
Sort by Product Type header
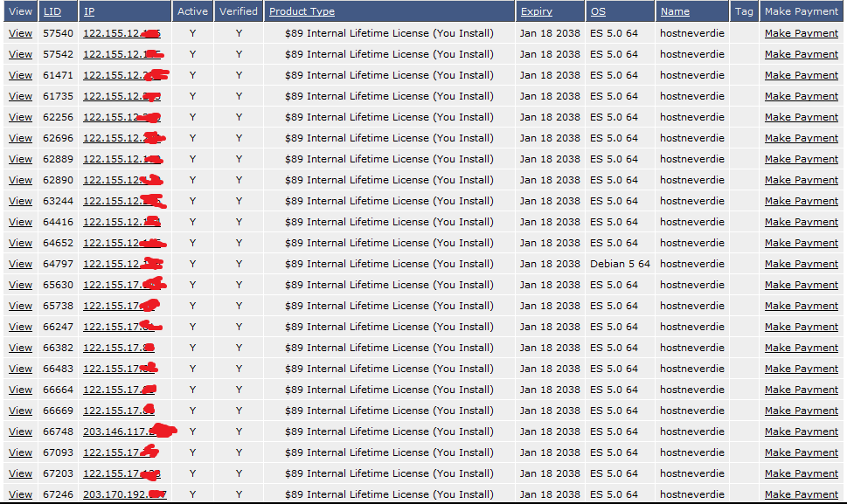pos(302,11)
